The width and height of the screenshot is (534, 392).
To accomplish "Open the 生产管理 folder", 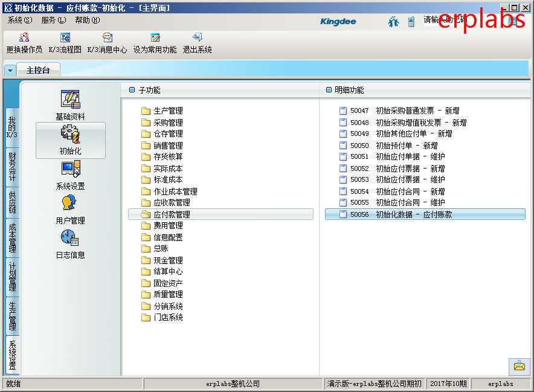I will (162, 111).
